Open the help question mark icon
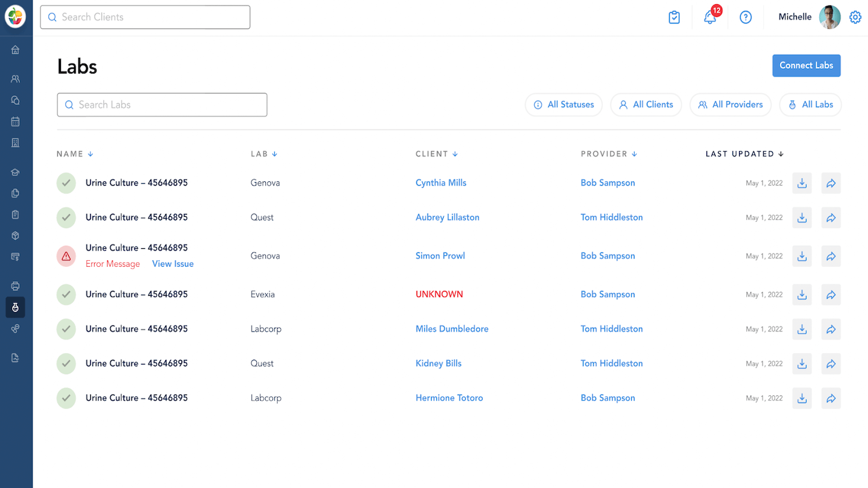The width and height of the screenshot is (868, 488). 746,17
